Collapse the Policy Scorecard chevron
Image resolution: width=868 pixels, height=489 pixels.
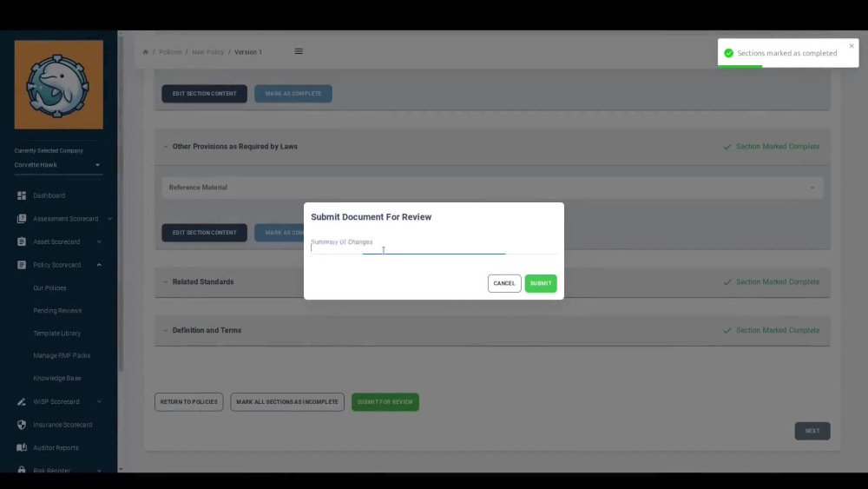tap(99, 265)
